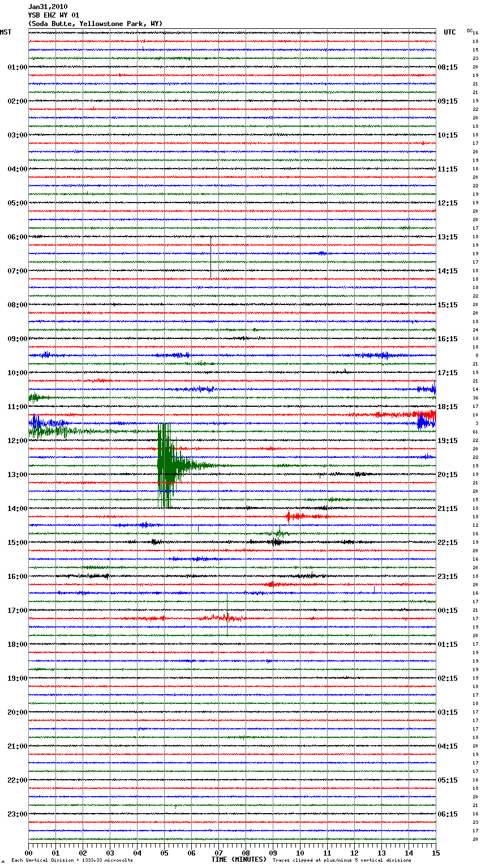
Task: Click the 12:15 UTC time label
Action: 448,203
